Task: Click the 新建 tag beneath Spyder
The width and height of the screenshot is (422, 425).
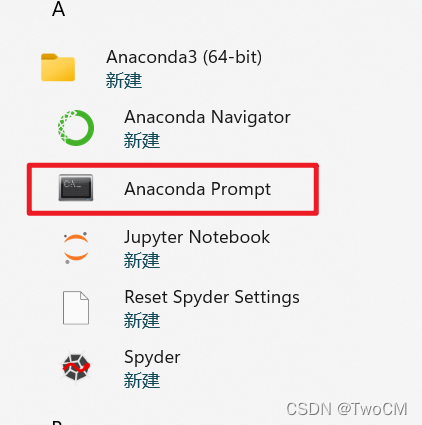Action: point(142,381)
